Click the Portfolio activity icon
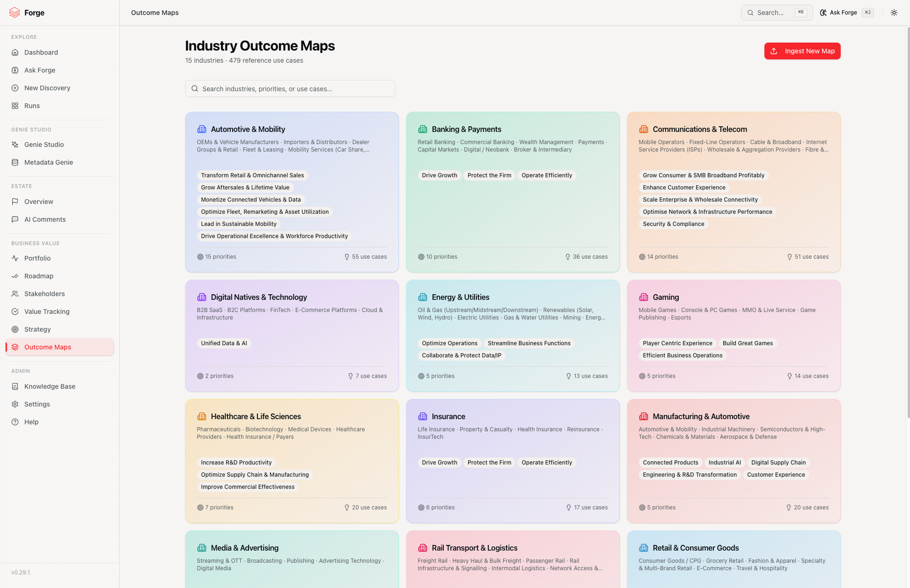 tap(15, 258)
